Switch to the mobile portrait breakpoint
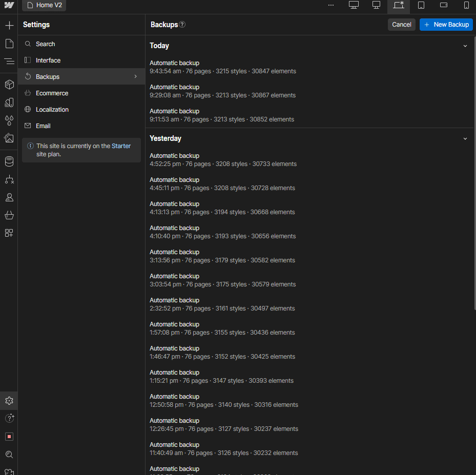476x475 pixels. point(466,5)
